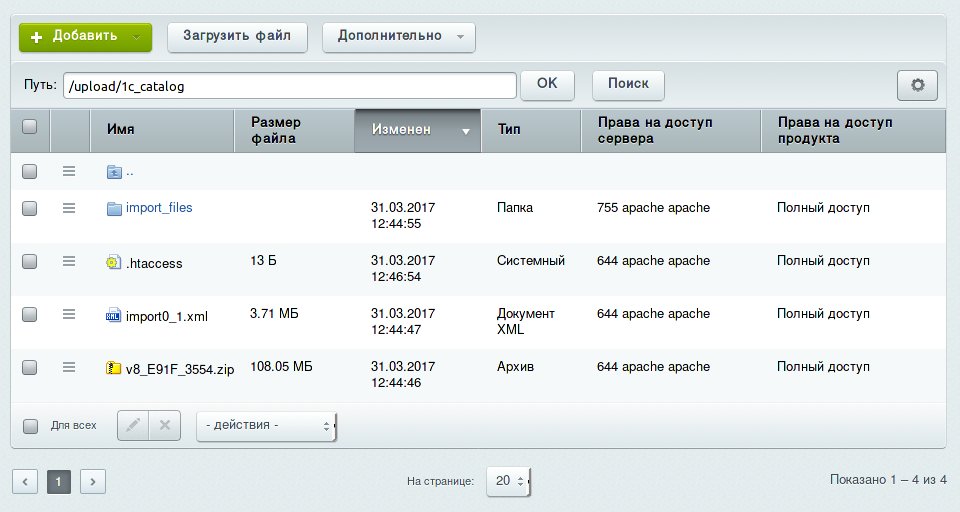Click the 'Показано 1 – 4 из 4' text
Image resolution: width=960 pixels, height=512 pixels.
[888, 480]
